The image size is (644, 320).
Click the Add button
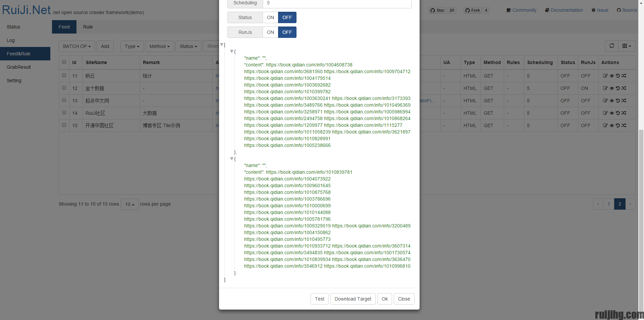point(105,46)
